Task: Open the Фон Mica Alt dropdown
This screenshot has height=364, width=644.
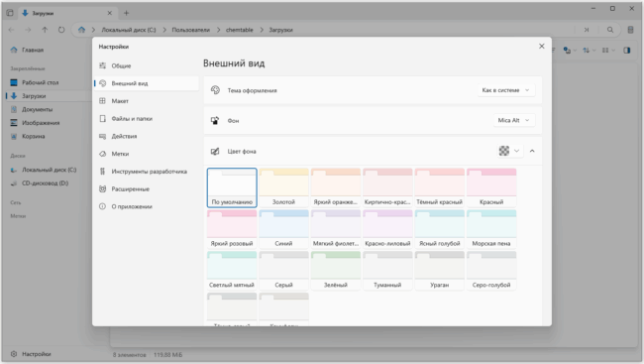Action: tap(514, 121)
